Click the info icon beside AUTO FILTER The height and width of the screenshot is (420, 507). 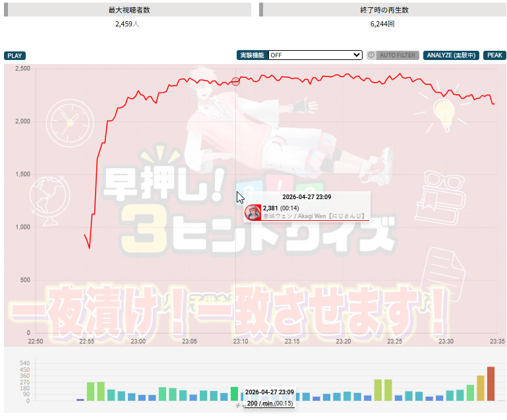[371, 55]
